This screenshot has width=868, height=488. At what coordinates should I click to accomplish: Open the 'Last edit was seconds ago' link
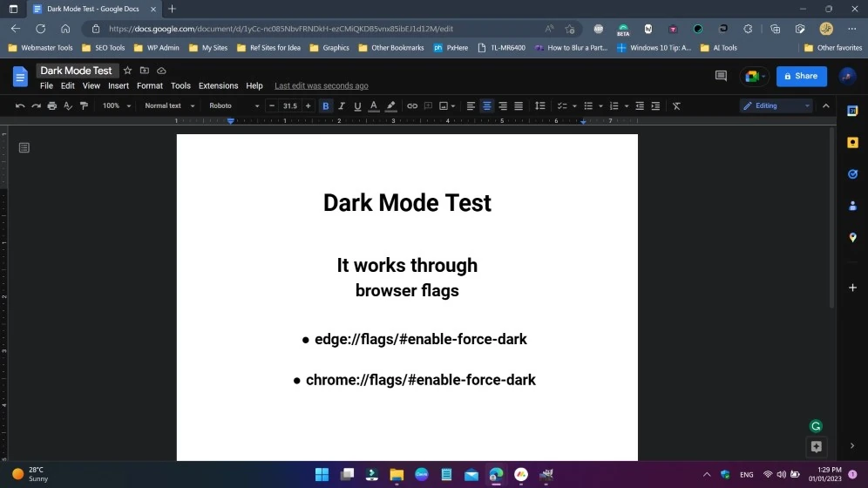point(321,86)
